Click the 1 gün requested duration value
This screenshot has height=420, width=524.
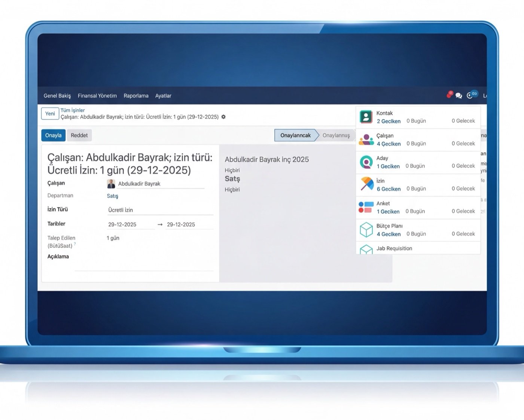coord(113,238)
